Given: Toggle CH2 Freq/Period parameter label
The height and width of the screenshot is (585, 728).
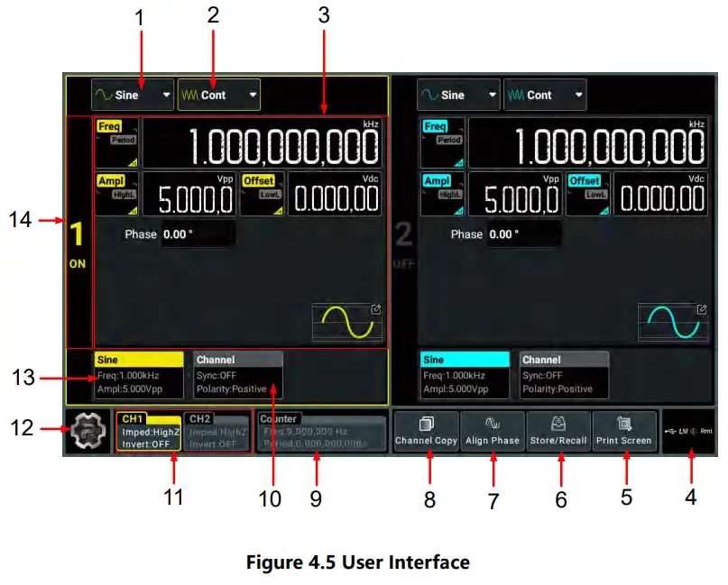Looking at the screenshot, I should point(443,143).
